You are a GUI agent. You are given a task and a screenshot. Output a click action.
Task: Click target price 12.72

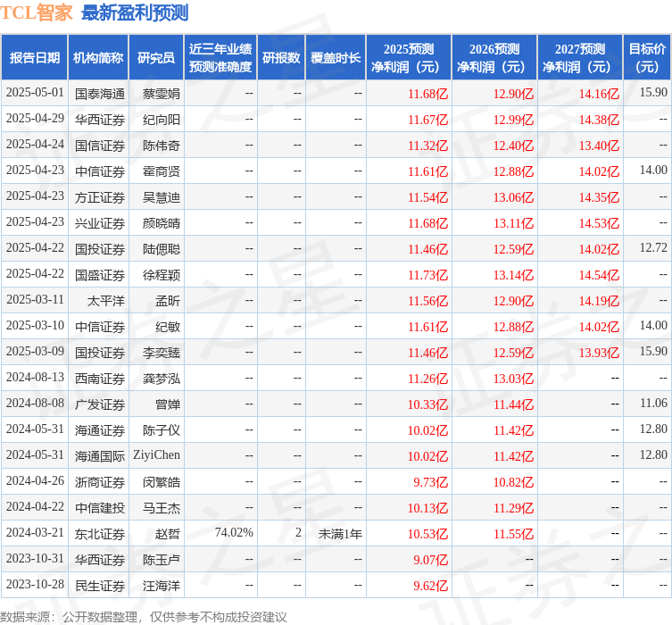(653, 248)
